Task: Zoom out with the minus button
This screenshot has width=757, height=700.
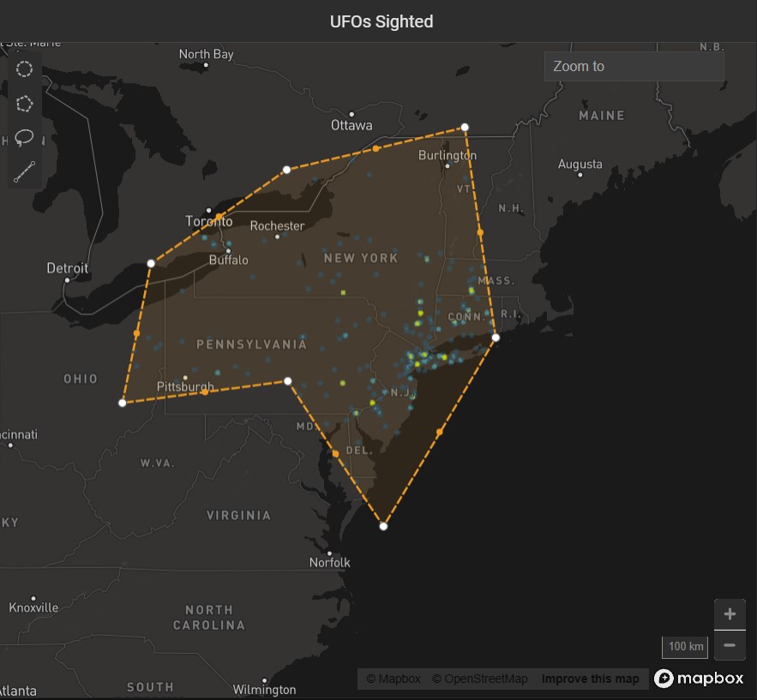Action: [730, 645]
